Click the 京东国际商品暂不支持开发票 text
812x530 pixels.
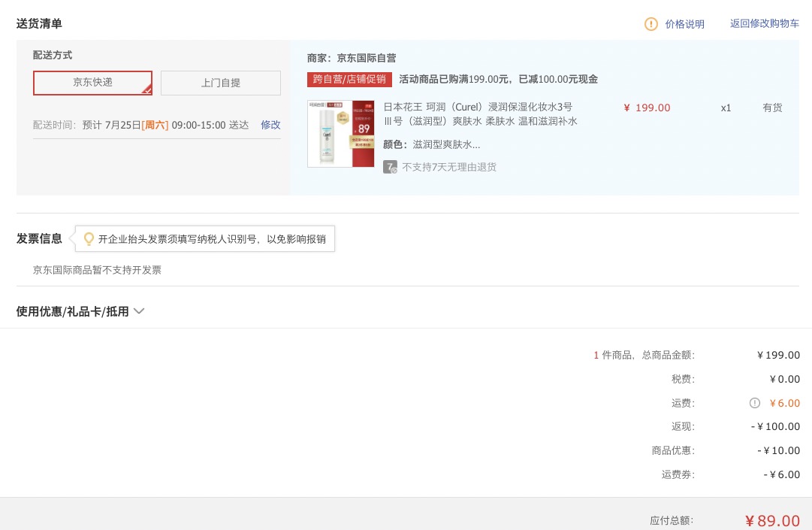tap(97, 270)
